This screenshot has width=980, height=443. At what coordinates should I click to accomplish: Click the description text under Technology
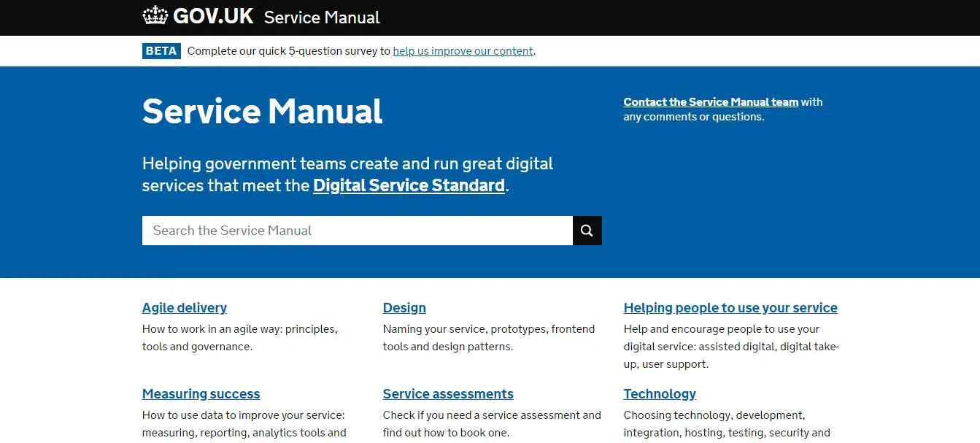tap(726, 424)
